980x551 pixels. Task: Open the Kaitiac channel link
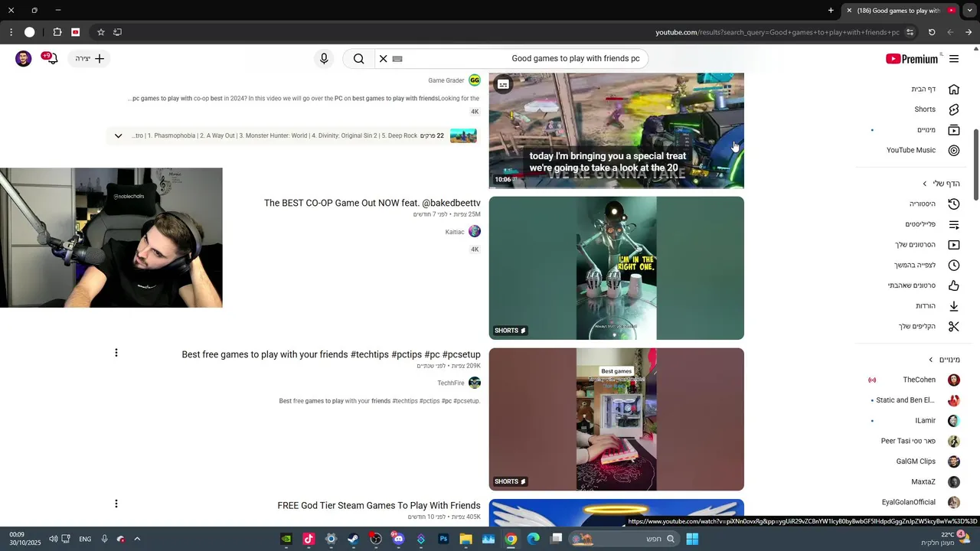(x=455, y=231)
